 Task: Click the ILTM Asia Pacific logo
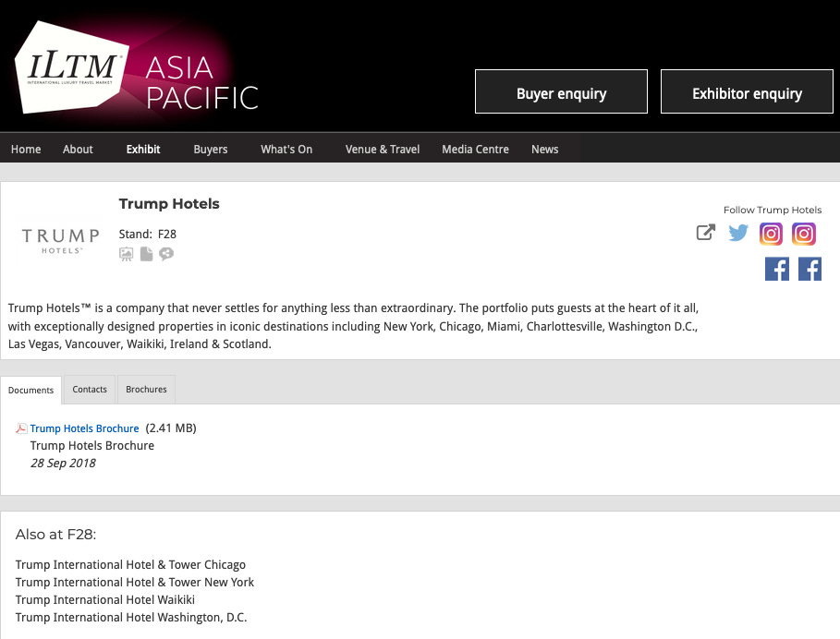(x=137, y=68)
